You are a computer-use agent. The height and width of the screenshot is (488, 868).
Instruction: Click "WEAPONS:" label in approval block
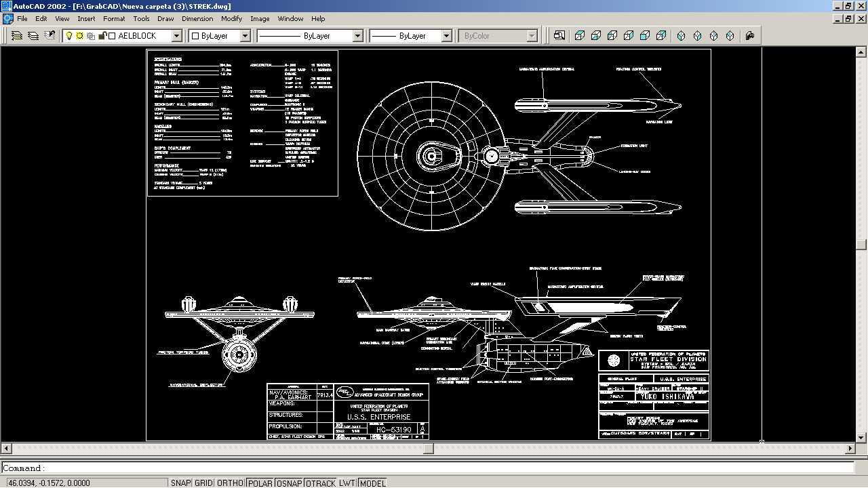click(282, 404)
